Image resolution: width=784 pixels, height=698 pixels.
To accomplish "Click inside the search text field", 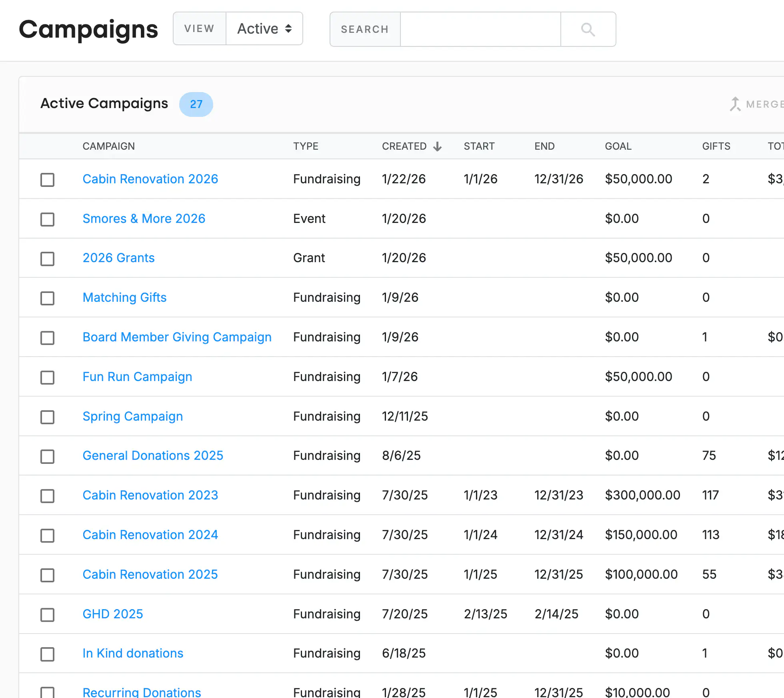I will 480,29.
